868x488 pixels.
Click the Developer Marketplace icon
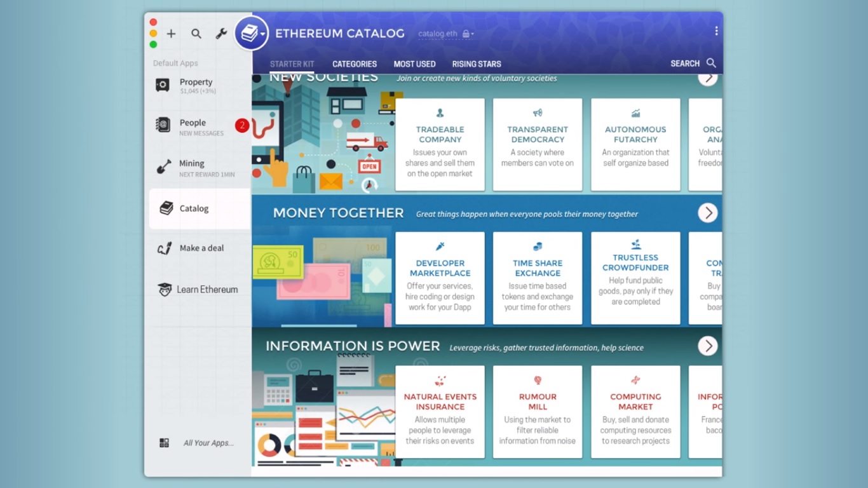[x=440, y=247]
